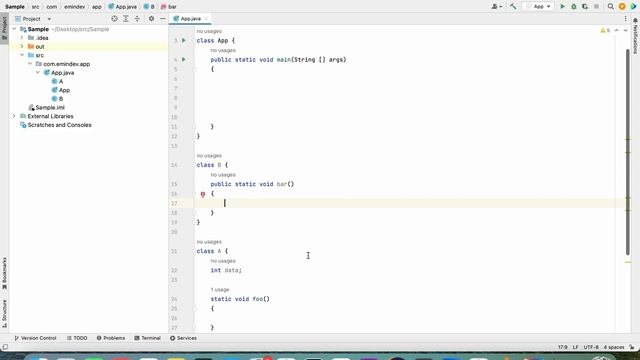Open the Problems tool window
The height and width of the screenshot is (360, 640).
(111, 338)
